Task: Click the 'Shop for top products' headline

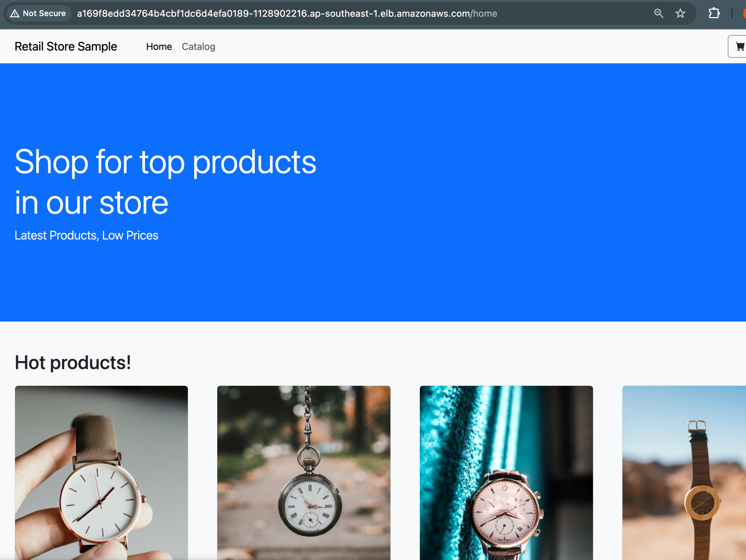Action: [x=165, y=162]
